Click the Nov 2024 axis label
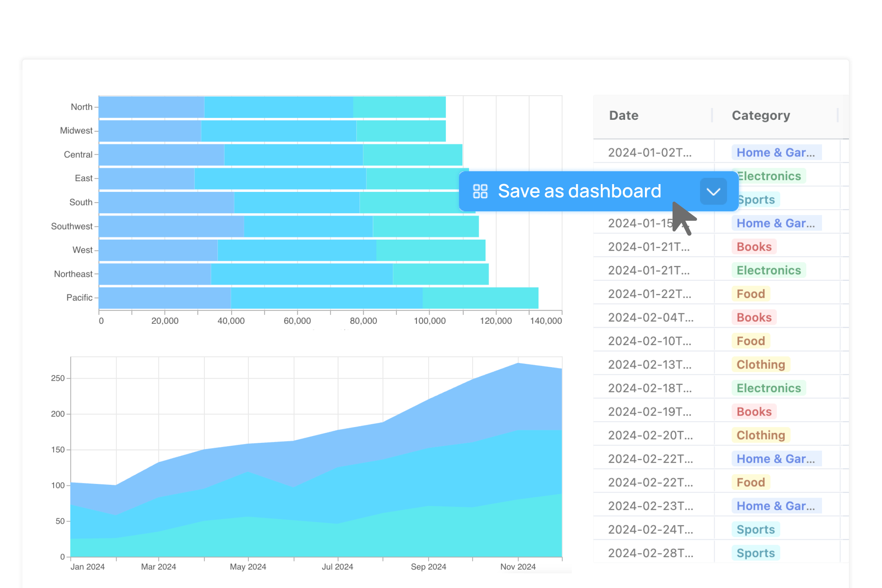The width and height of the screenshot is (882, 588). pyautogui.click(x=518, y=567)
